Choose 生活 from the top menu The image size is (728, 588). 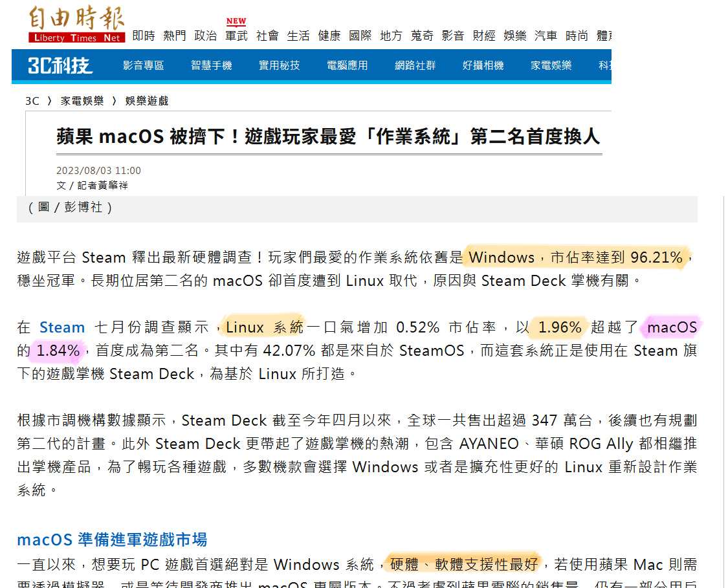[298, 36]
